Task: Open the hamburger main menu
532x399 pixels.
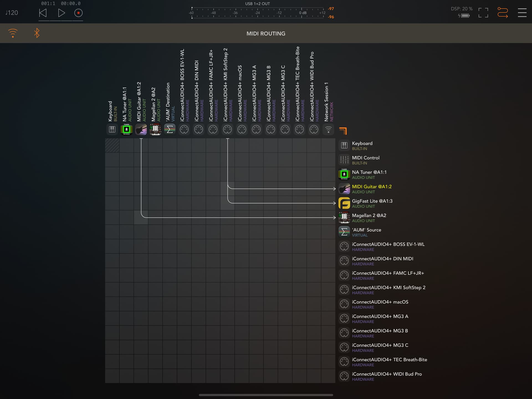Action: [522, 13]
